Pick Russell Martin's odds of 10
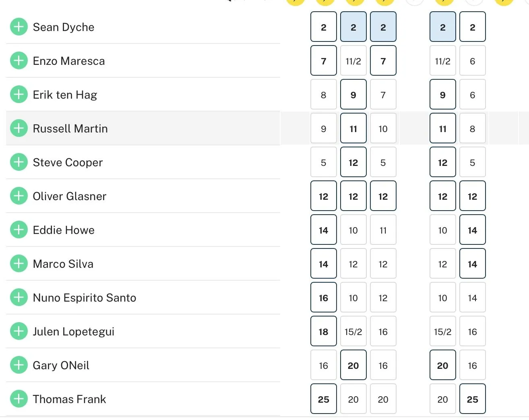The height and width of the screenshot is (420, 529). (x=383, y=128)
